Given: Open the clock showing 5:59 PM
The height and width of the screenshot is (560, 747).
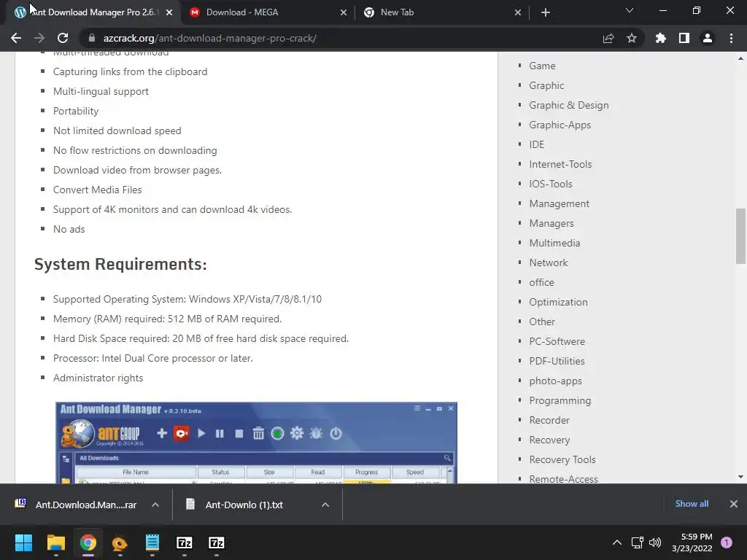Looking at the screenshot, I should tap(692, 542).
